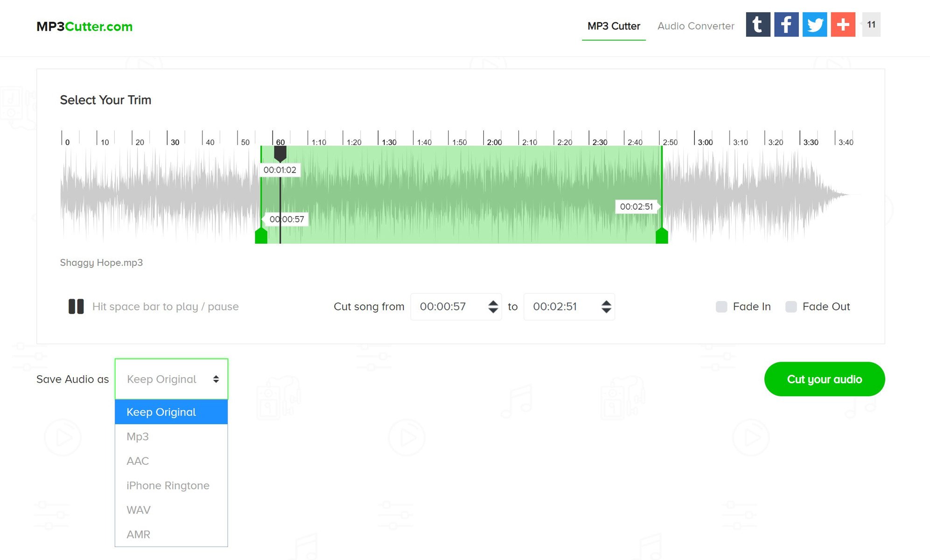Choose WAV from the format list
The image size is (930, 560).
(x=171, y=510)
